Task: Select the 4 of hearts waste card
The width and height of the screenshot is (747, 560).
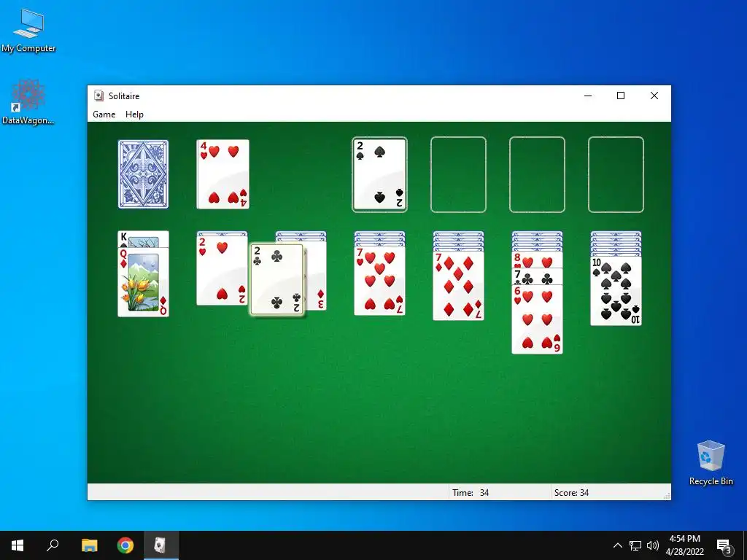Action: [223, 174]
